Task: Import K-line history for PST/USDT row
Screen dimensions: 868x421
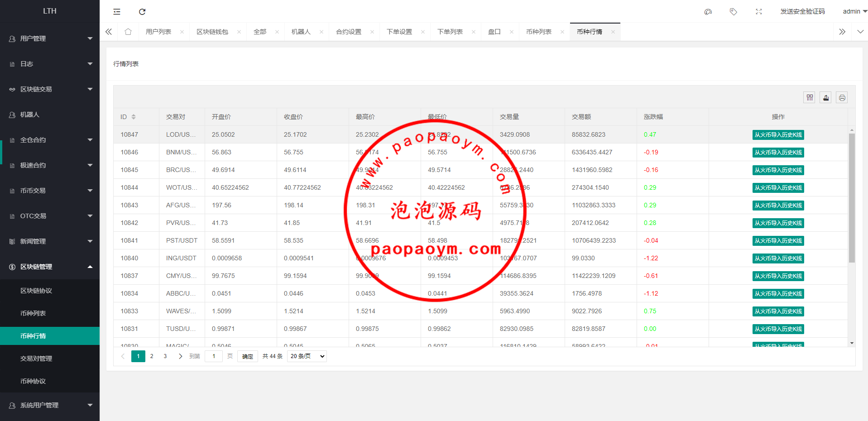Action: point(778,241)
